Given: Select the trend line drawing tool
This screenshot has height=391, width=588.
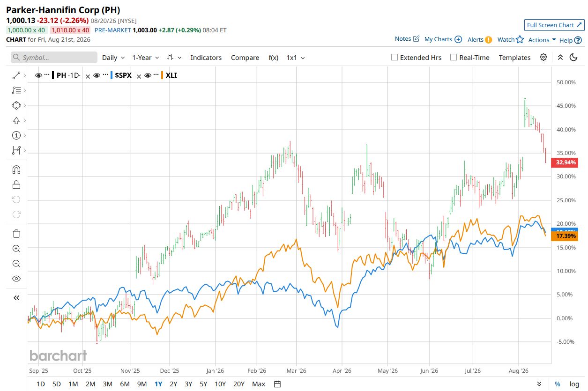Looking at the screenshot, I should [16, 75].
